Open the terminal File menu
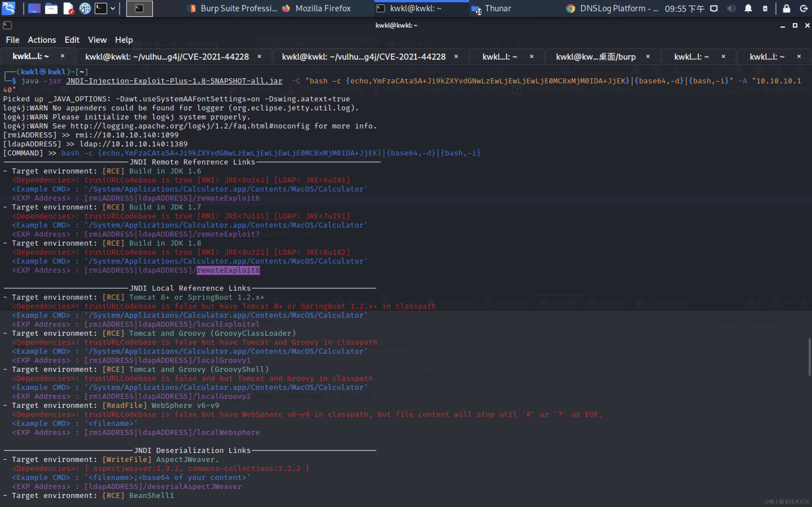Viewport: 812px width, 507px height. [x=13, y=40]
